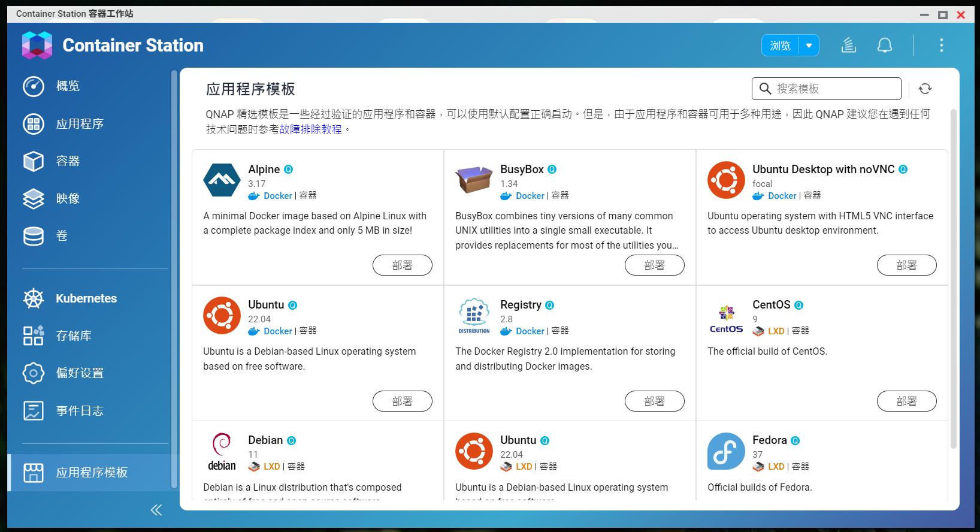Click the Docker label under Registry

(x=530, y=331)
